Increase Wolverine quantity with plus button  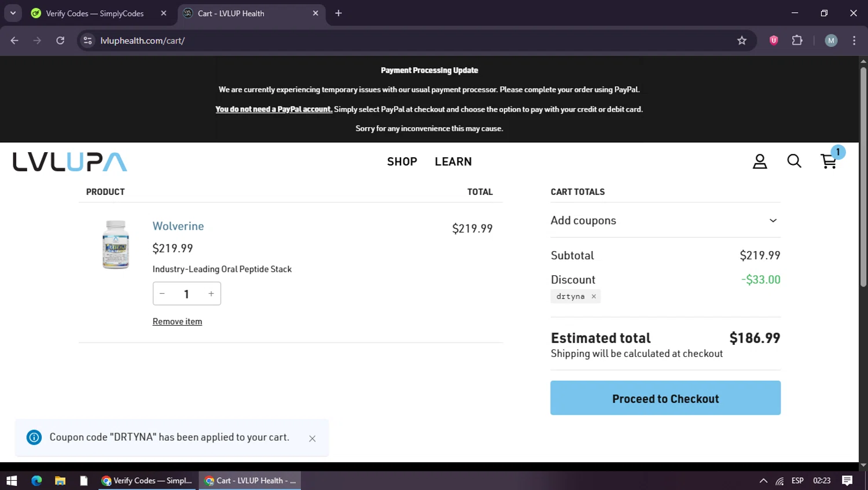tap(211, 294)
